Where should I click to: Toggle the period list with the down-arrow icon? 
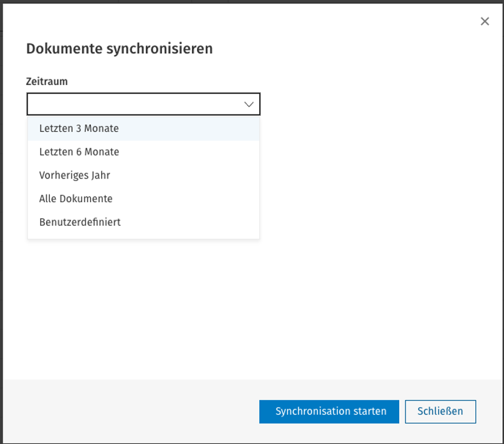[249, 104]
